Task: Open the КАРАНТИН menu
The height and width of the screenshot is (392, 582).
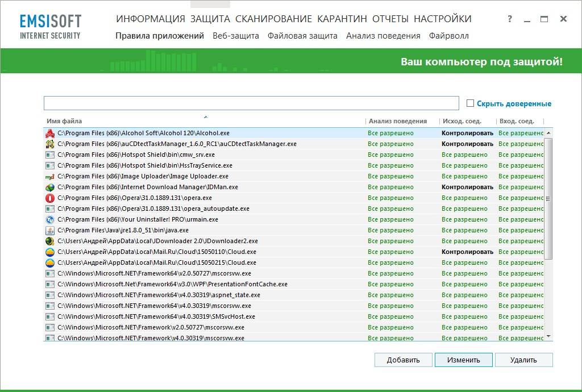Action: click(342, 19)
